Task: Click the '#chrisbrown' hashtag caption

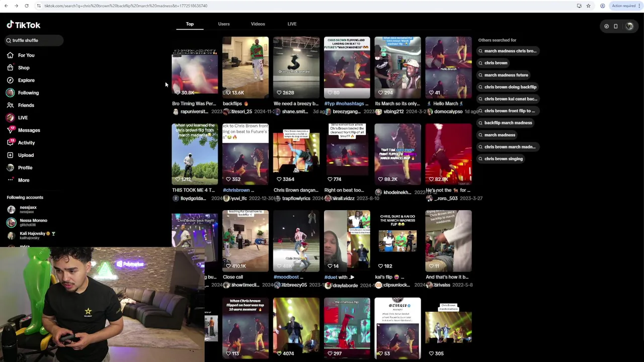Action: tap(236, 191)
